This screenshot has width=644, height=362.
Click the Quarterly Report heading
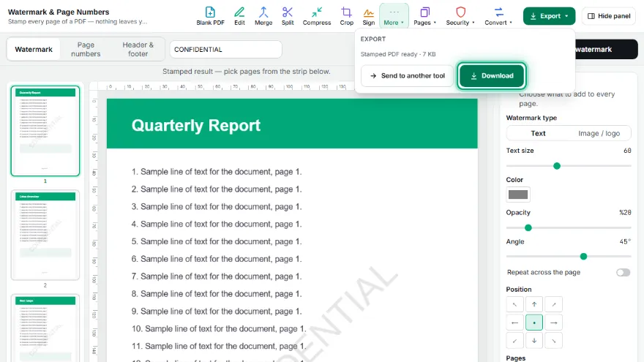196,125
